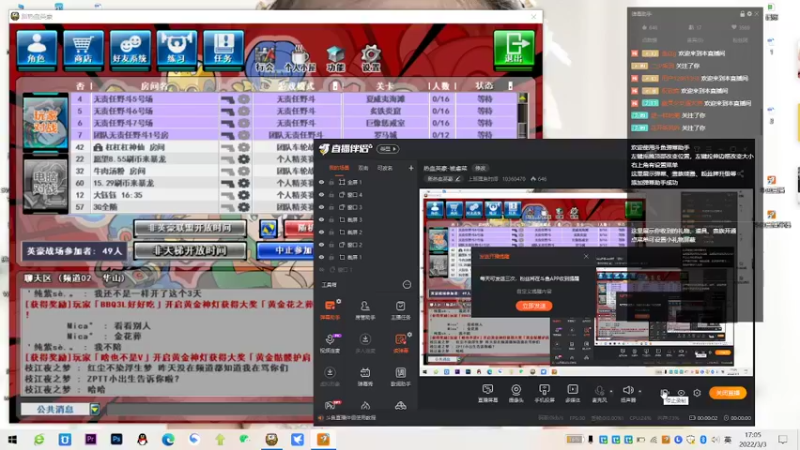Toggle visibility eye of 窗口 3 source
The height and width of the screenshot is (450, 800).
321,207
